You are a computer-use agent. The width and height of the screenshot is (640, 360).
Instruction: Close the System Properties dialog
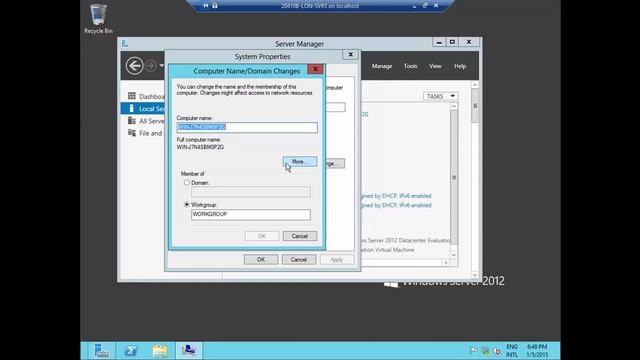[x=350, y=54]
